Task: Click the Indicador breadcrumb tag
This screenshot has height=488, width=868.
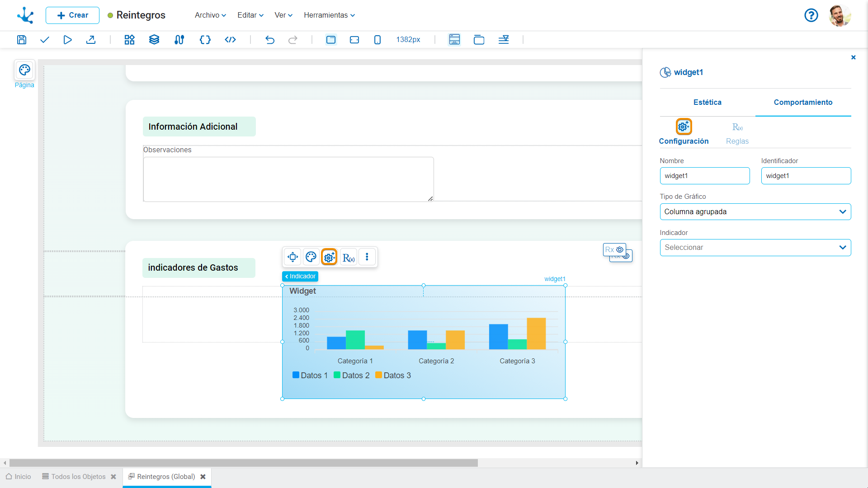Action: click(x=300, y=276)
